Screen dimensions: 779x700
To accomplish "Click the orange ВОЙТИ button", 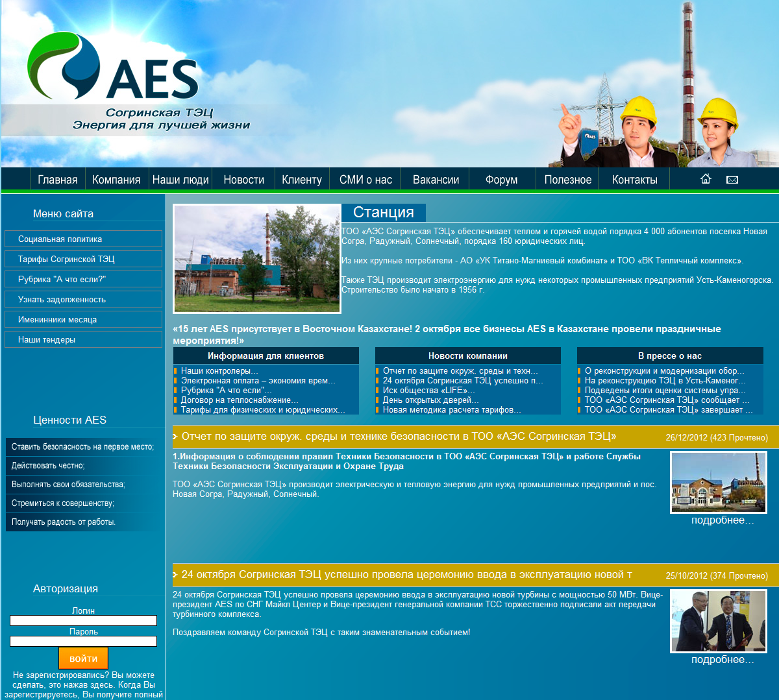I will pos(83,658).
